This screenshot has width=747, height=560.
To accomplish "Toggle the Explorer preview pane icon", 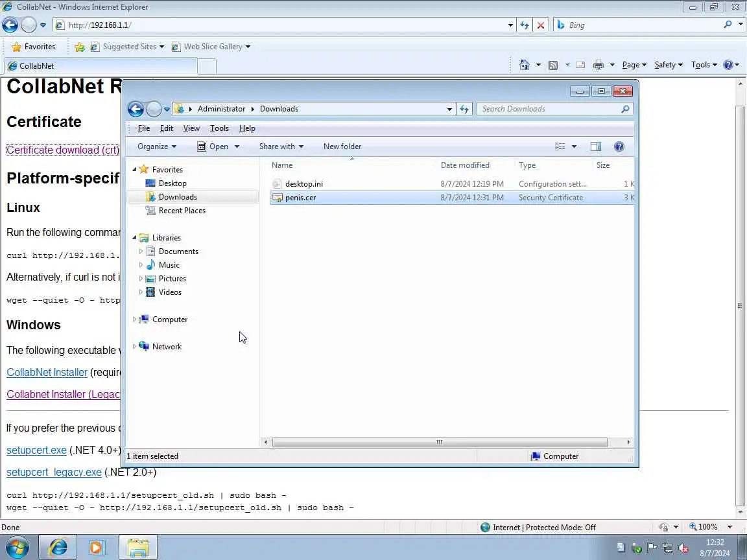I will (x=595, y=146).
